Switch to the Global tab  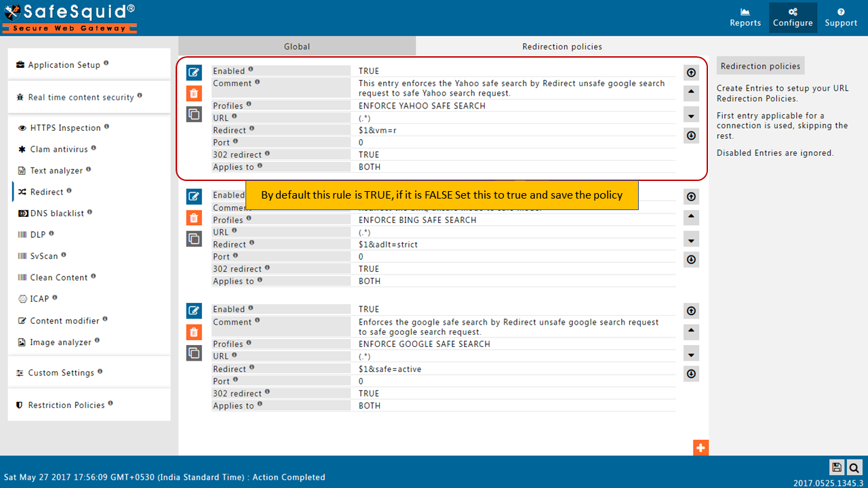pyautogui.click(x=297, y=46)
